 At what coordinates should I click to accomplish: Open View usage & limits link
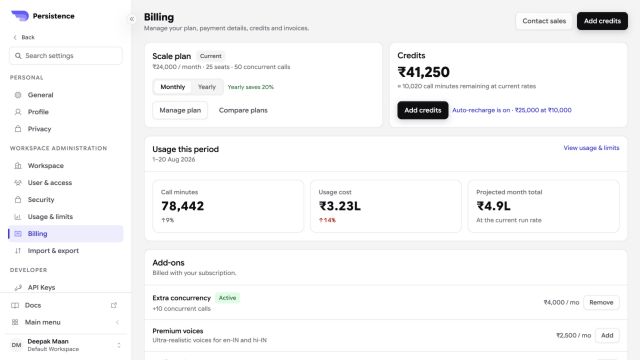[x=591, y=148]
